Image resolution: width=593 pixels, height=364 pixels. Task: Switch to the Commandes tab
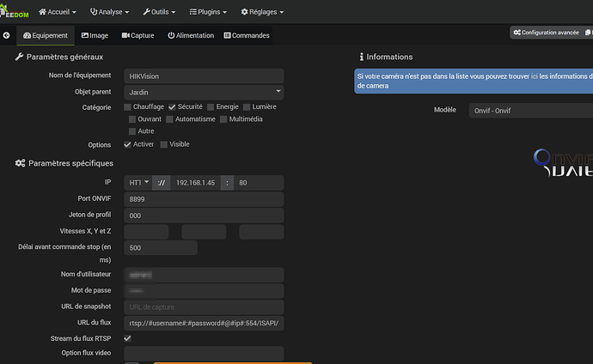tap(247, 35)
